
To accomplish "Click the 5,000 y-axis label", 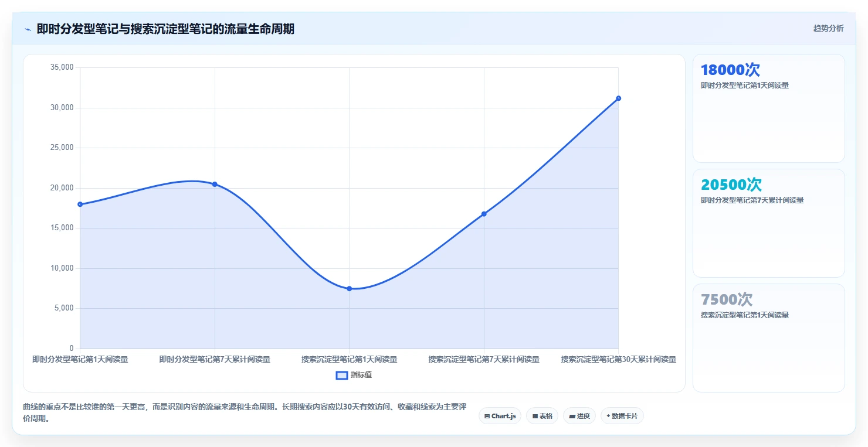I will (x=63, y=308).
